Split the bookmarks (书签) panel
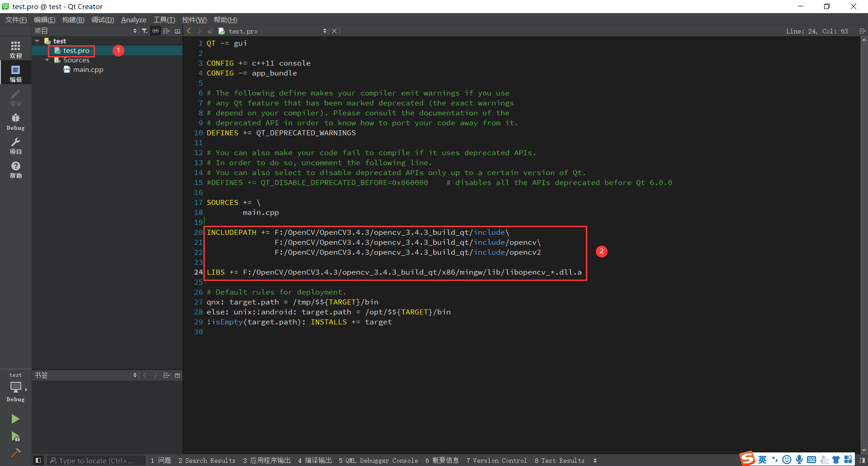 pos(166,375)
